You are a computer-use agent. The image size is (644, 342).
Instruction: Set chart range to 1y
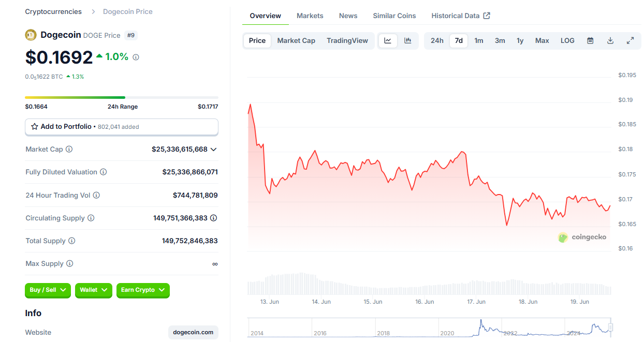[x=520, y=40]
